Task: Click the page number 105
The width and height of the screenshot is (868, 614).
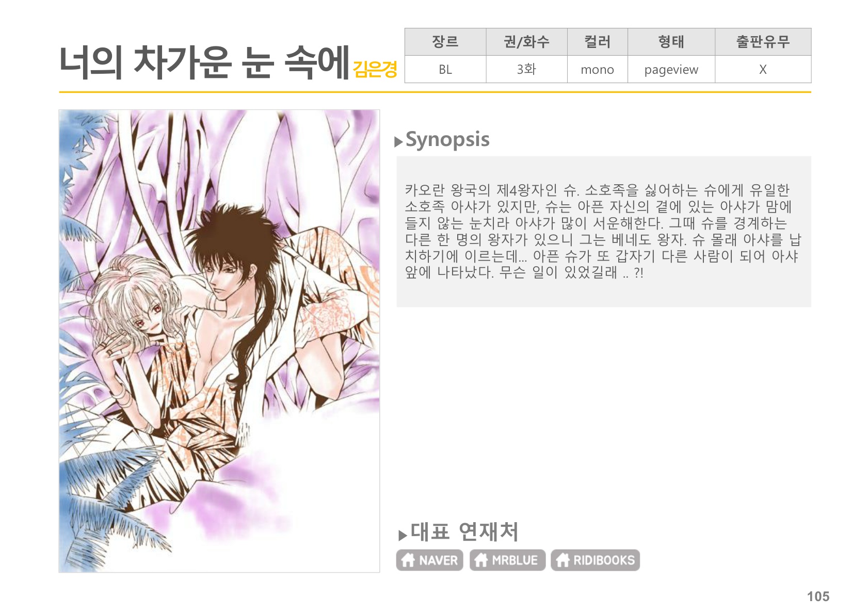Action: [818, 596]
